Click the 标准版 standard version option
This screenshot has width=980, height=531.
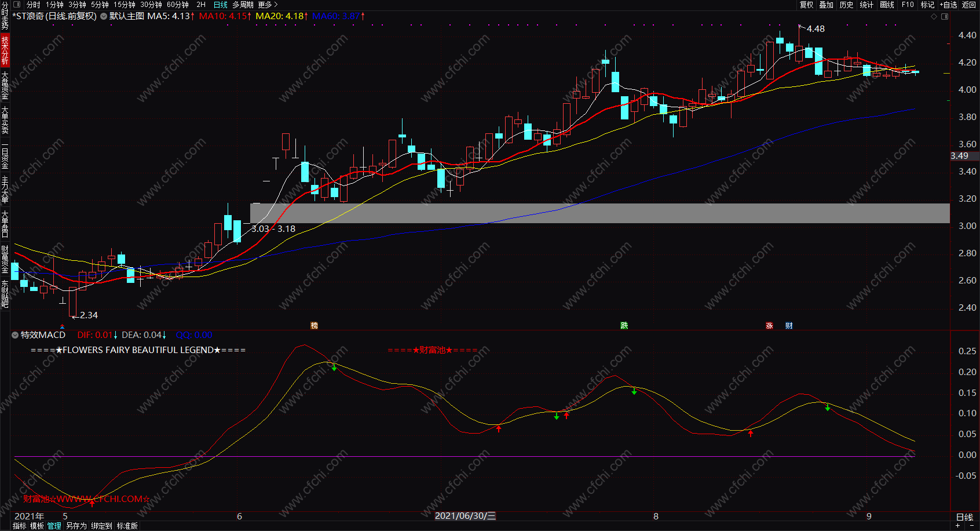pyautogui.click(x=127, y=526)
